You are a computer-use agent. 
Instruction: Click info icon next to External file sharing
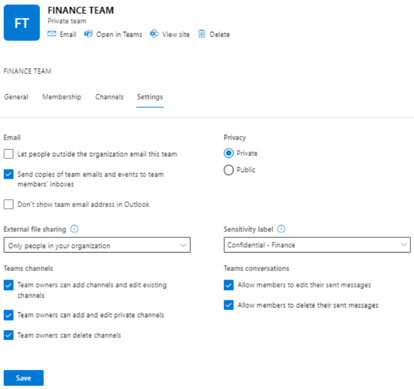click(74, 229)
